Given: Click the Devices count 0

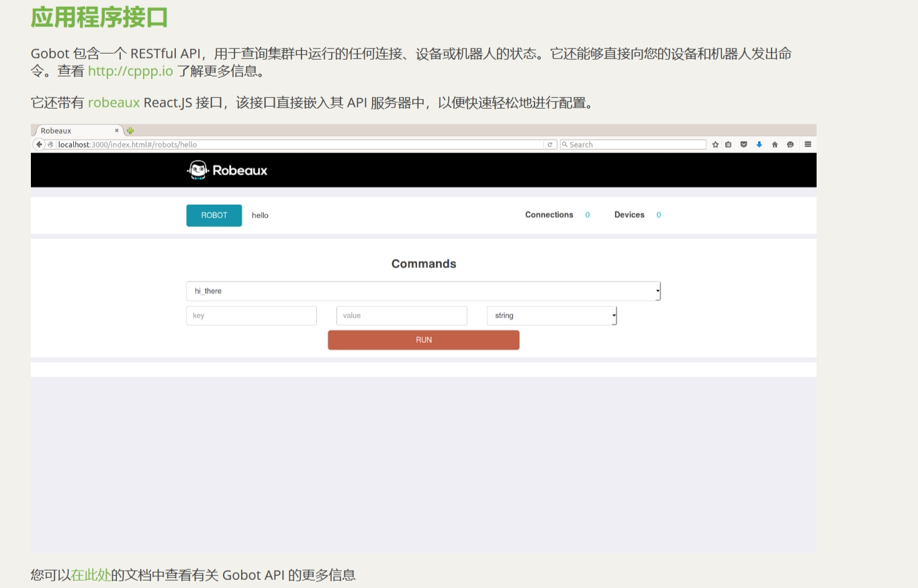Looking at the screenshot, I should coord(659,215).
